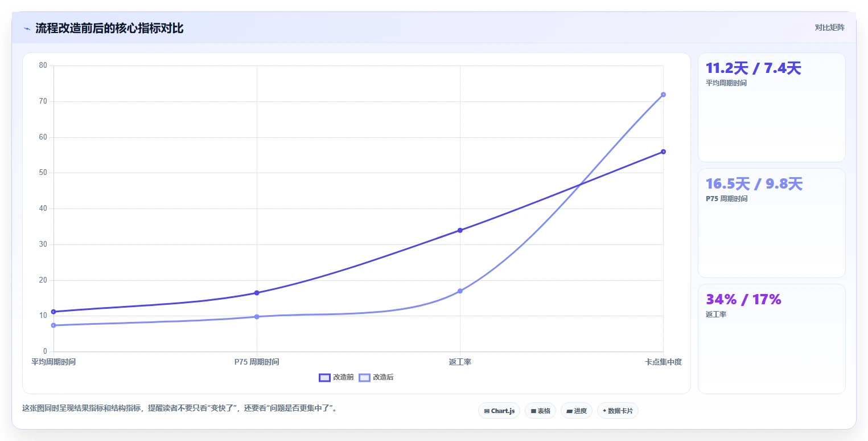
Task: Click the 34% / 17% metric card
Action: click(771, 339)
